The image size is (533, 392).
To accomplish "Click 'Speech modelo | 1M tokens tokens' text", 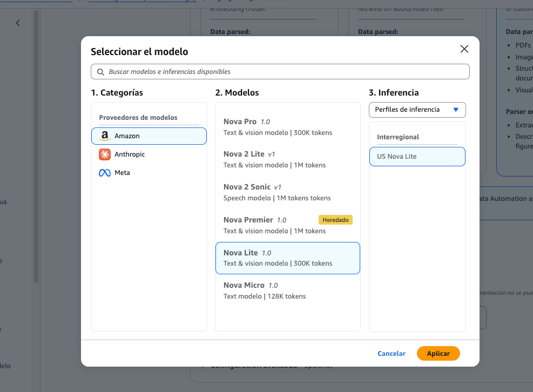I will (277, 198).
